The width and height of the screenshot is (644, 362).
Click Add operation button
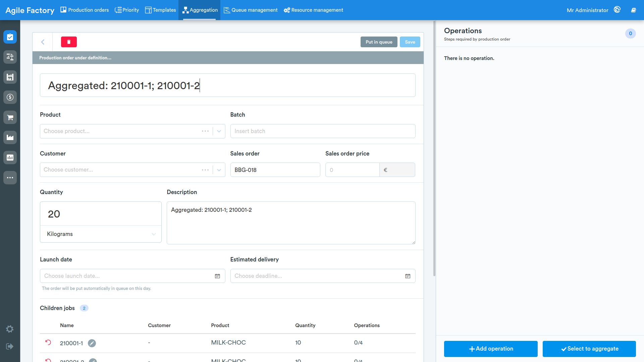[x=491, y=349]
